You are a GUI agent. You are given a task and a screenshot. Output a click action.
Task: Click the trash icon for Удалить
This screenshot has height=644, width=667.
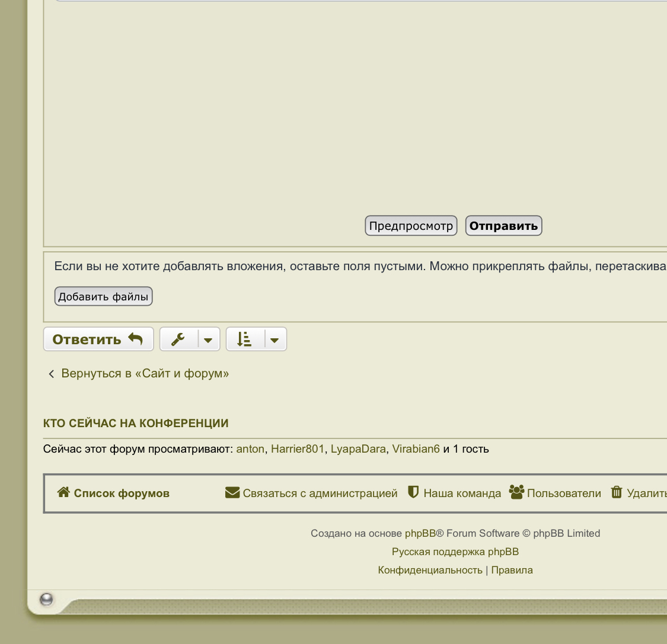click(x=617, y=492)
